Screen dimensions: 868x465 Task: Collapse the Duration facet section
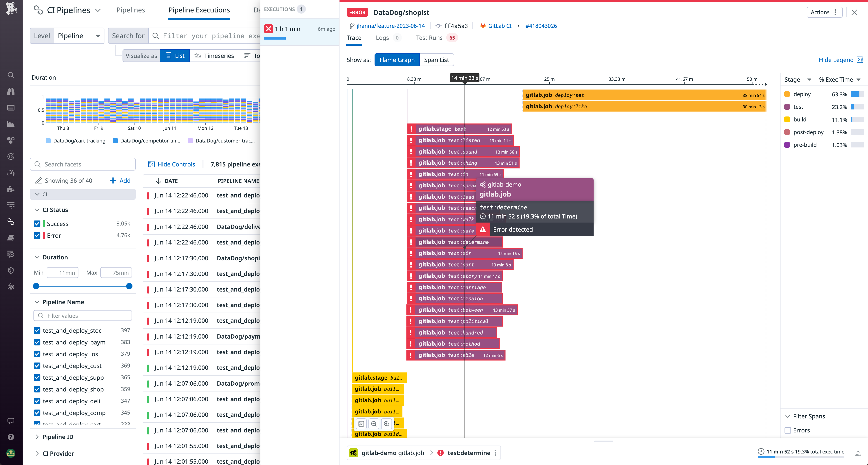pyautogui.click(x=37, y=257)
